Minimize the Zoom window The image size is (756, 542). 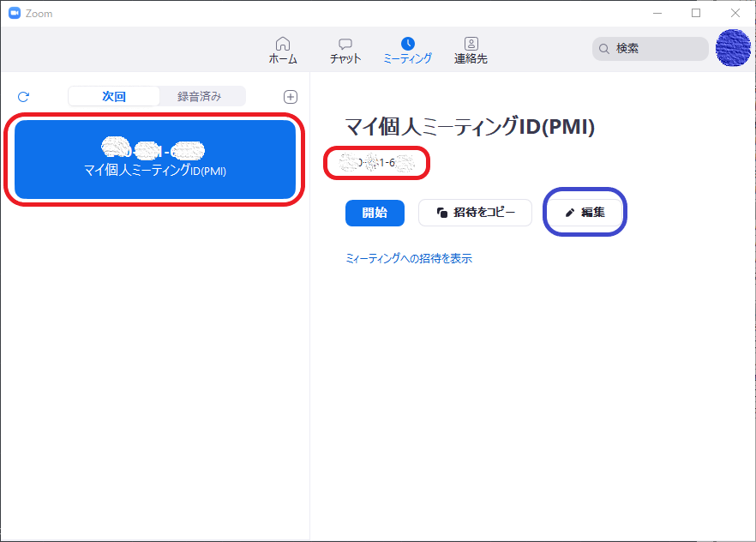pyautogui.click(x=657, y=13)
